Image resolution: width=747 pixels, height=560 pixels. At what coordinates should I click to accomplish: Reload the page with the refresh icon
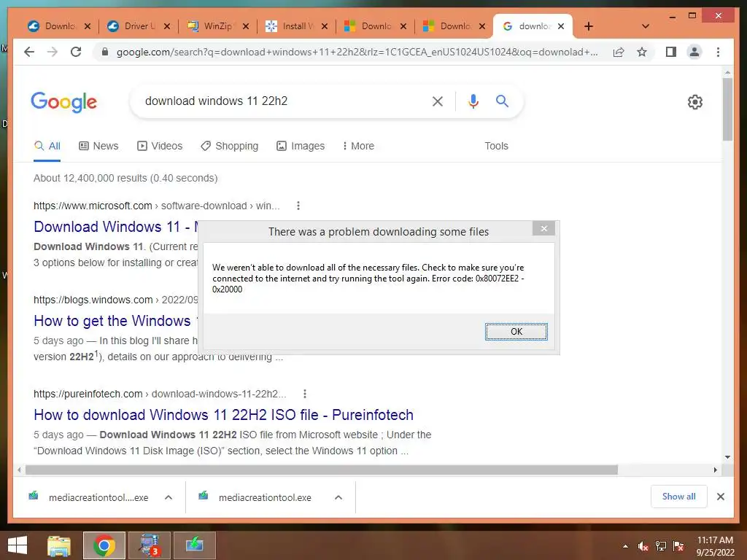pos(76,52)
